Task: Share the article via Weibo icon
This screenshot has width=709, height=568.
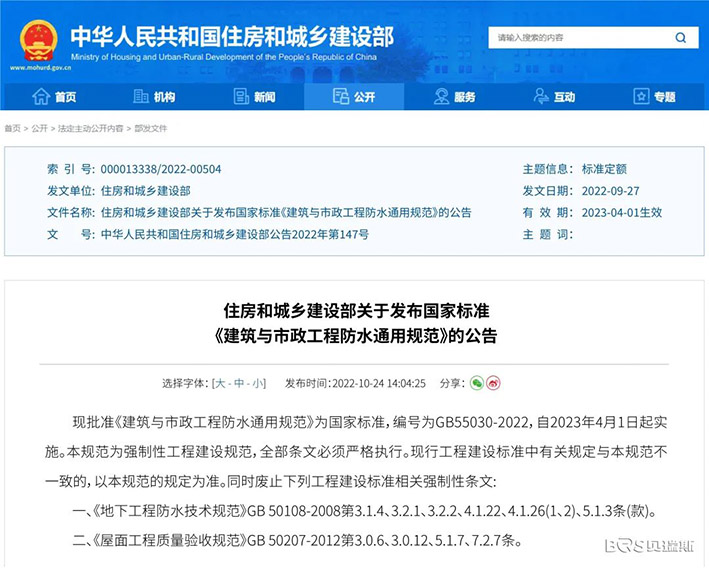Action: (x=493, y=383)
